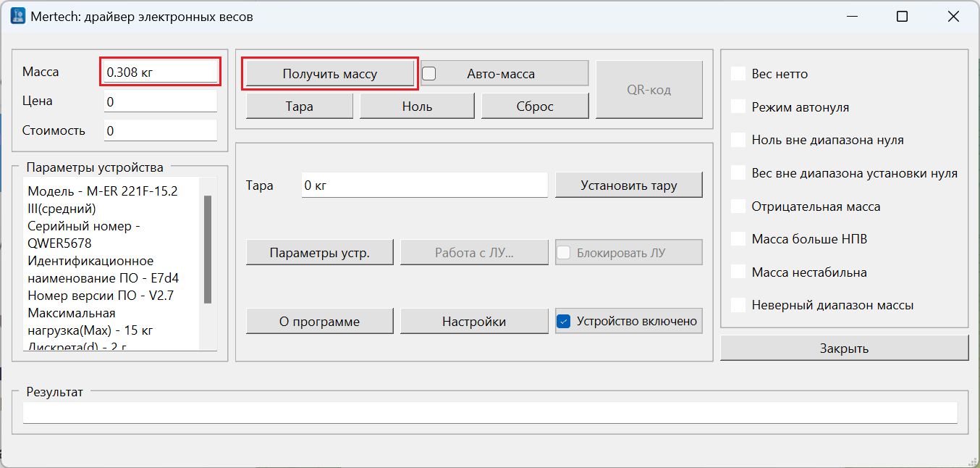Image resolution: width=980 pixels, height=468 pixels.
Task: Uncheck the 'Устройство включено' checkbox
Action: 565,321
